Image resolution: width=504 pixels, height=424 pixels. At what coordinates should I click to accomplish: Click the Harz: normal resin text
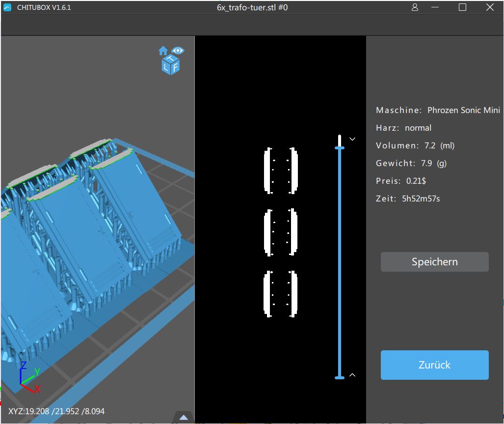pos(403,128)
